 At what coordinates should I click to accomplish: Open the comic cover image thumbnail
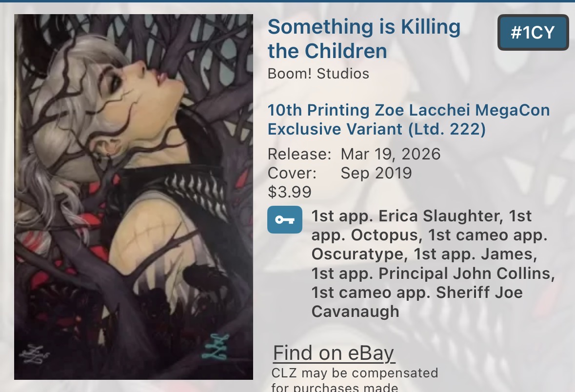coord(134,197)
